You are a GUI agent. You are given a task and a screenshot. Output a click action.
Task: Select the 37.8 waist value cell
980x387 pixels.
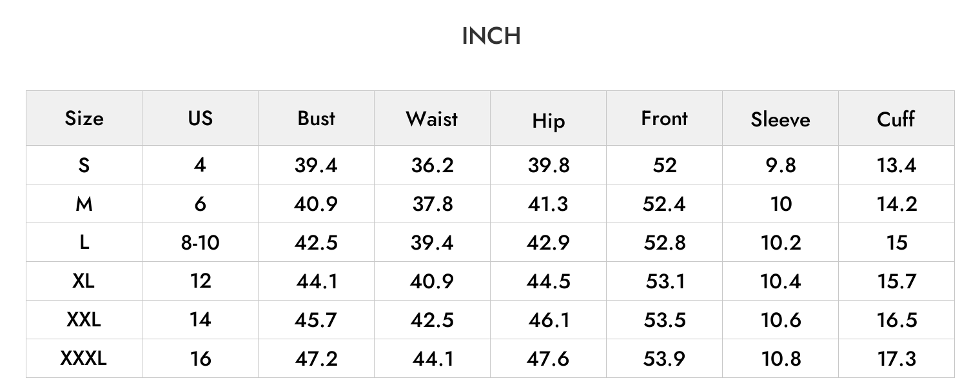click(x=432, y=204)
